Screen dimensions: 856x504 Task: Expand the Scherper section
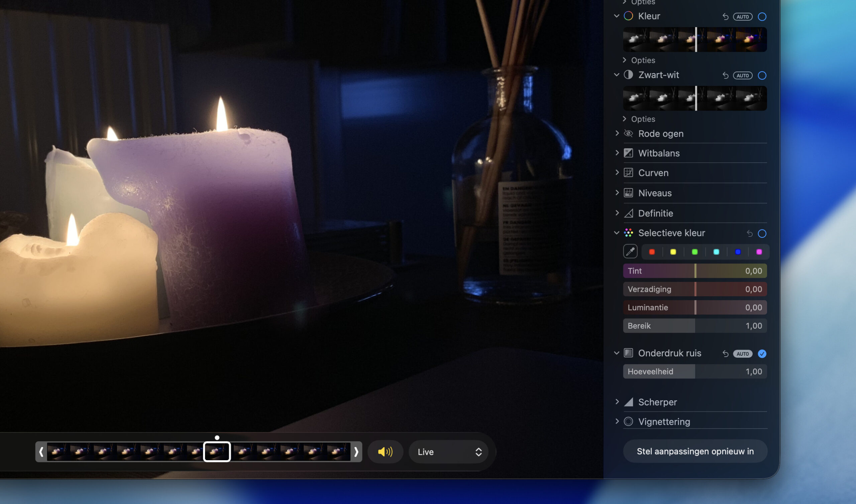pyautogui.click(x=617, y=402)
